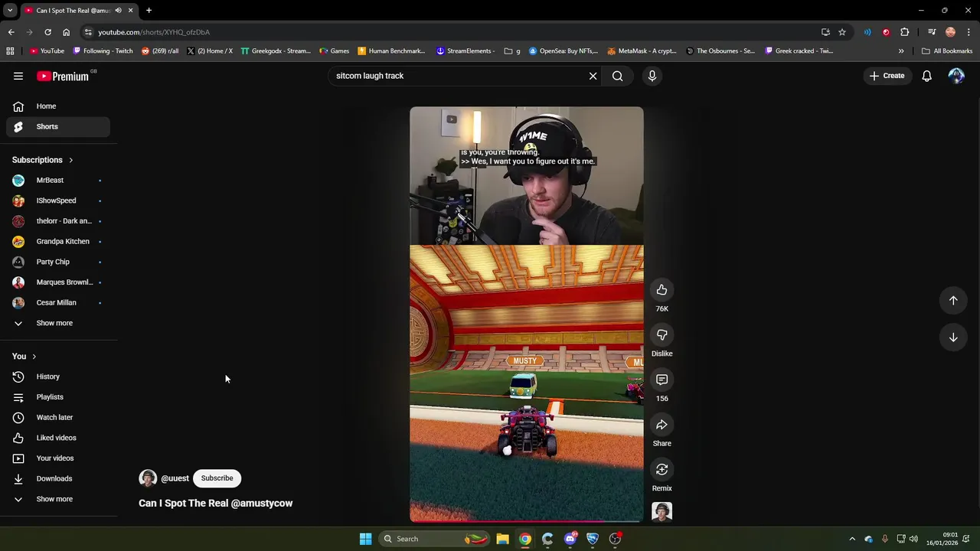The height and width of the screenshot is (551, 980).
Task: Open the YouTube guide hamburger menu
Action: click(18, 76)
